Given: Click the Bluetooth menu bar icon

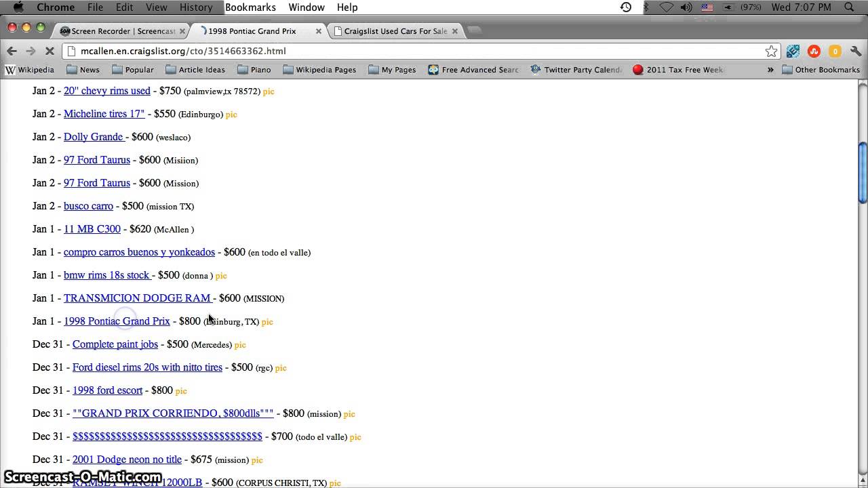Looking at the screenshot, I should pos(646,7).
